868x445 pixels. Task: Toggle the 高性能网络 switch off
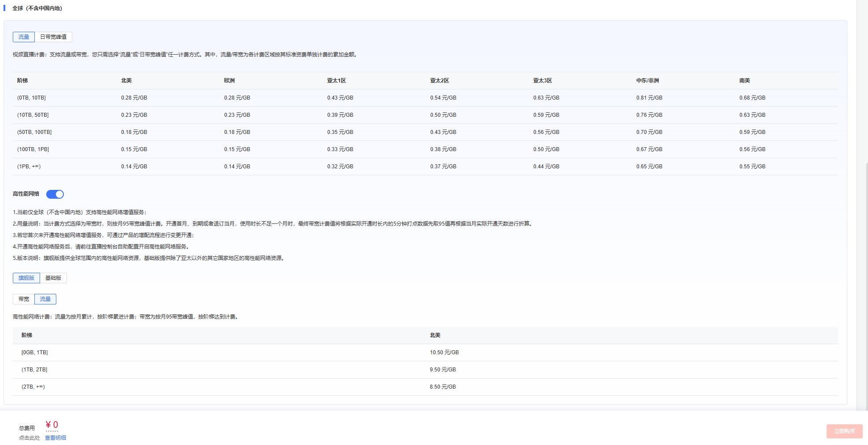click(x=55, y=194)
